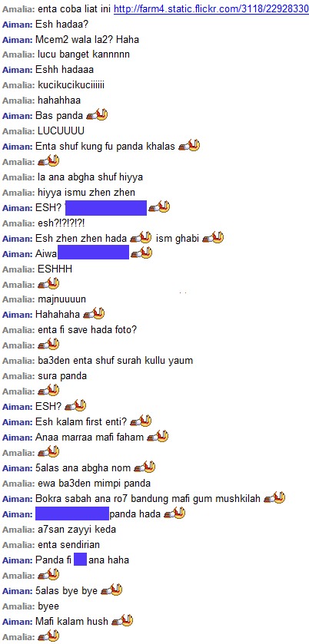309x644 pixels.
Task: Click the emoticon after "Anaa marraa mafi faham"
Action: coord(158,437)
